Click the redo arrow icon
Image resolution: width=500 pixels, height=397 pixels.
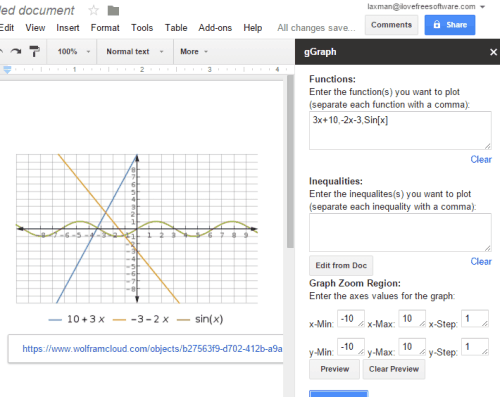[16, 51]
